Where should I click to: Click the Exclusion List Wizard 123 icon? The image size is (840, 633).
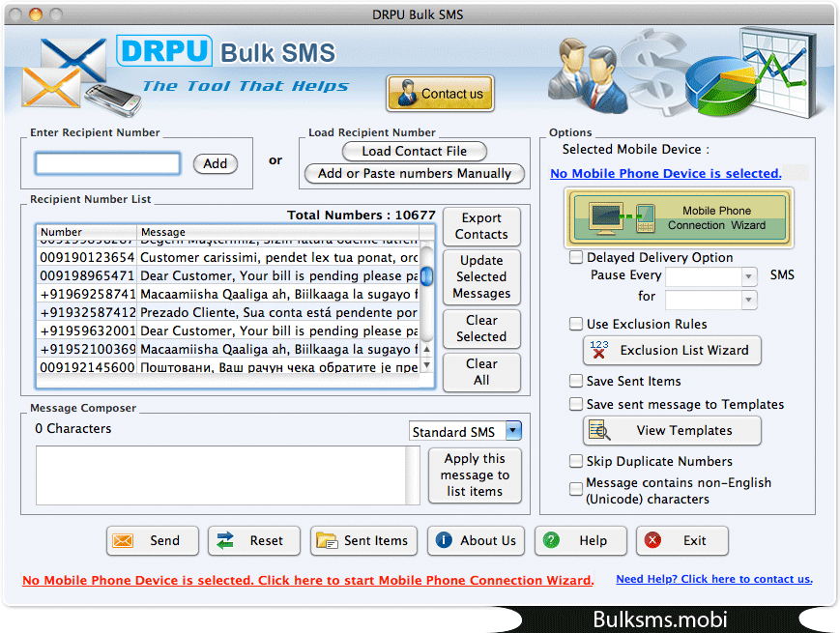[x=599, y=350]
